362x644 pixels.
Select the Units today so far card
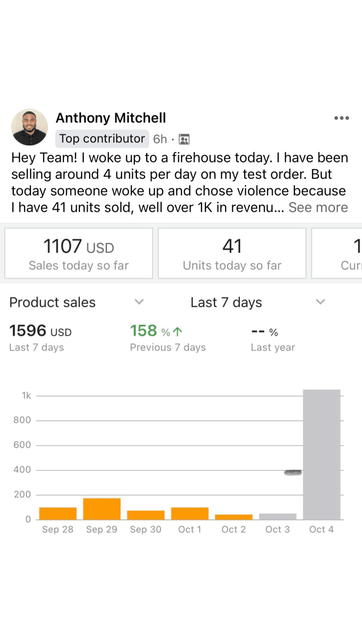232,253
